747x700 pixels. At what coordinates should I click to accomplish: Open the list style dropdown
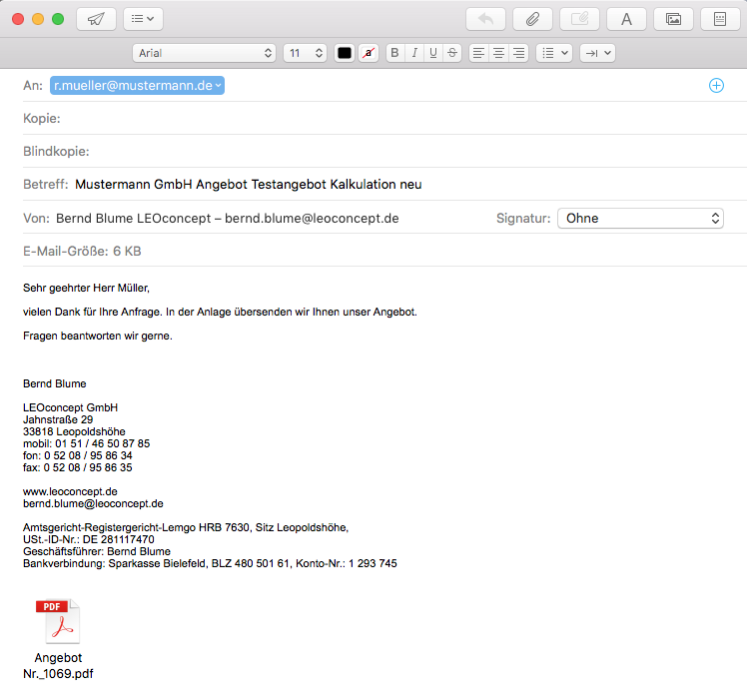554,53
